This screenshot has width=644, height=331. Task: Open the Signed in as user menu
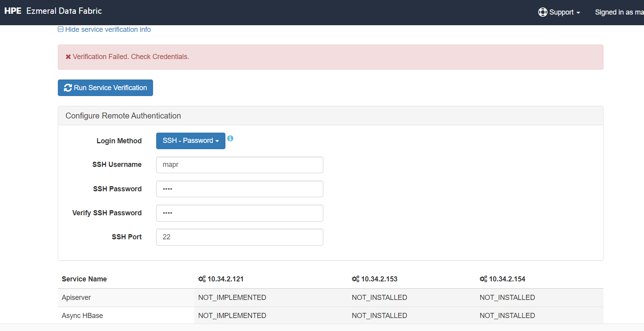(619, 12)
